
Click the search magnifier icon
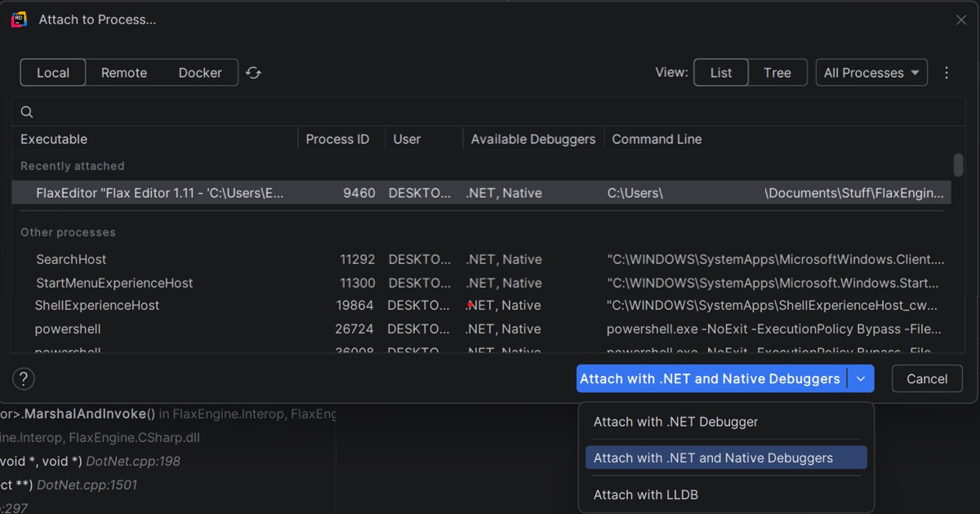[x=27, y=112]
